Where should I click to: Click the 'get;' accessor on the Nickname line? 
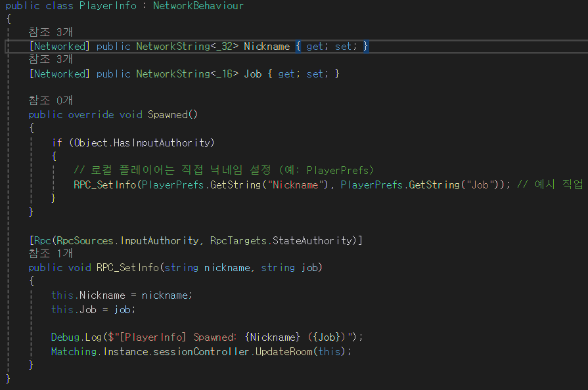coord(317,47)
